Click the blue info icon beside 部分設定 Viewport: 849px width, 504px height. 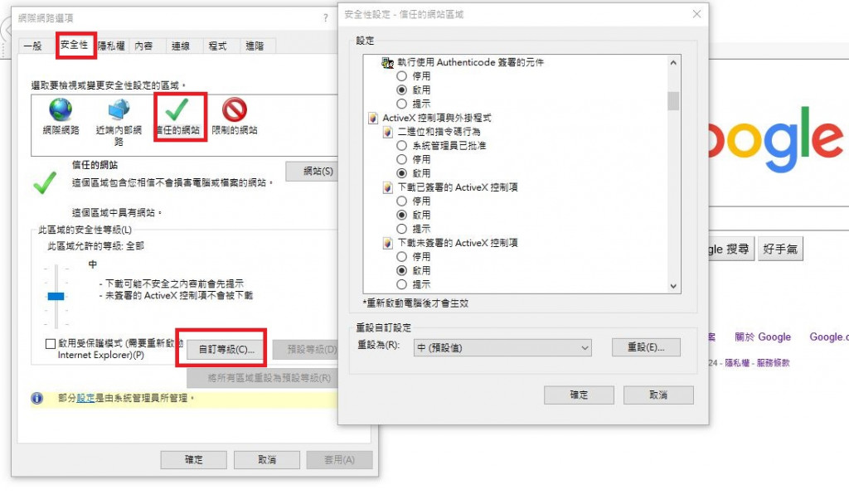[x=36, y=399]
